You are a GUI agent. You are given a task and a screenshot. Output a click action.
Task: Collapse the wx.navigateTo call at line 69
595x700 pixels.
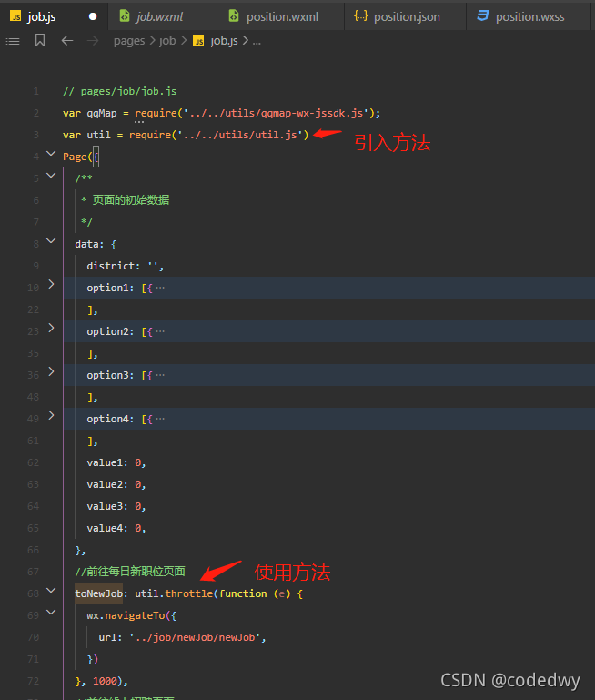51,612
